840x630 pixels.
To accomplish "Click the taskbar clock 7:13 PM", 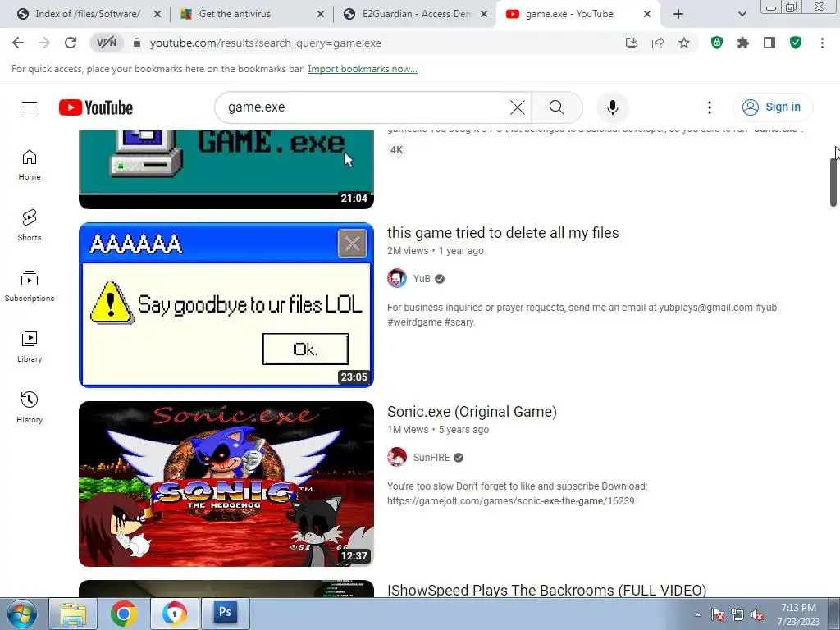I will [798, 614].
